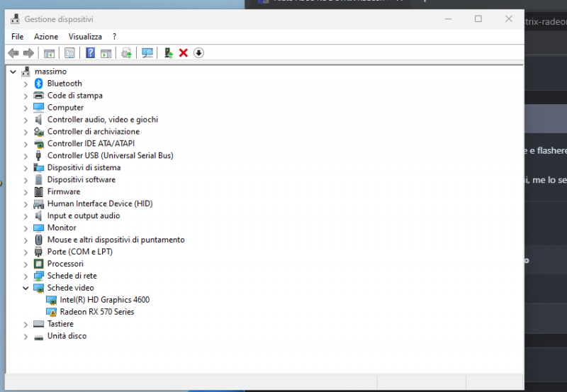This screenshot has width=567, height=392.
Task: Expand Controller di archiviazione node
Action: click(26, 132)
